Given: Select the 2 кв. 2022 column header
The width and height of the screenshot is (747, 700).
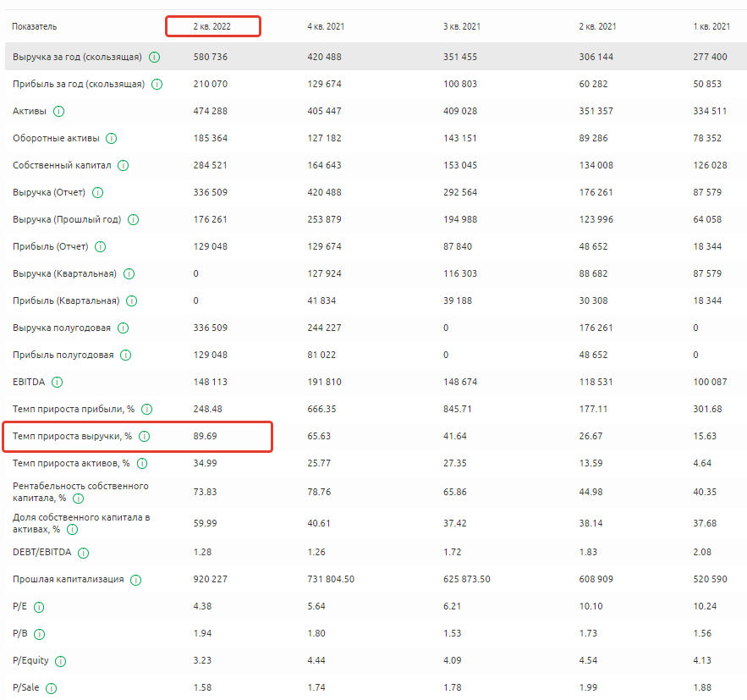Looking at the screenshot, I should coord(212,27).
